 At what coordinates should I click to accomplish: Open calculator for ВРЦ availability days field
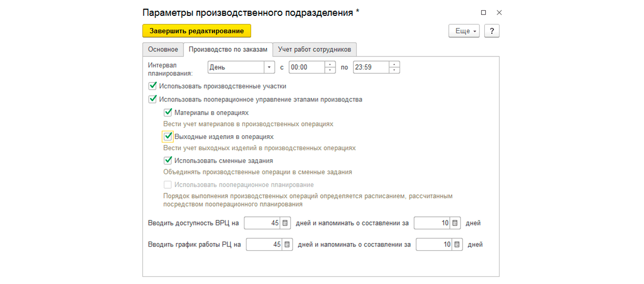tap(285, 223)
